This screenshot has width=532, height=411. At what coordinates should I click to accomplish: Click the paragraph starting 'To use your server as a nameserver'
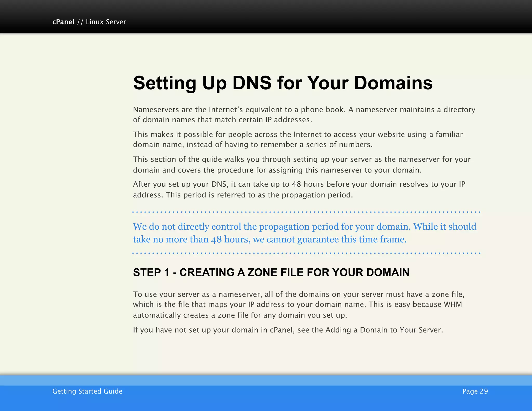click(x=299, y=304)
